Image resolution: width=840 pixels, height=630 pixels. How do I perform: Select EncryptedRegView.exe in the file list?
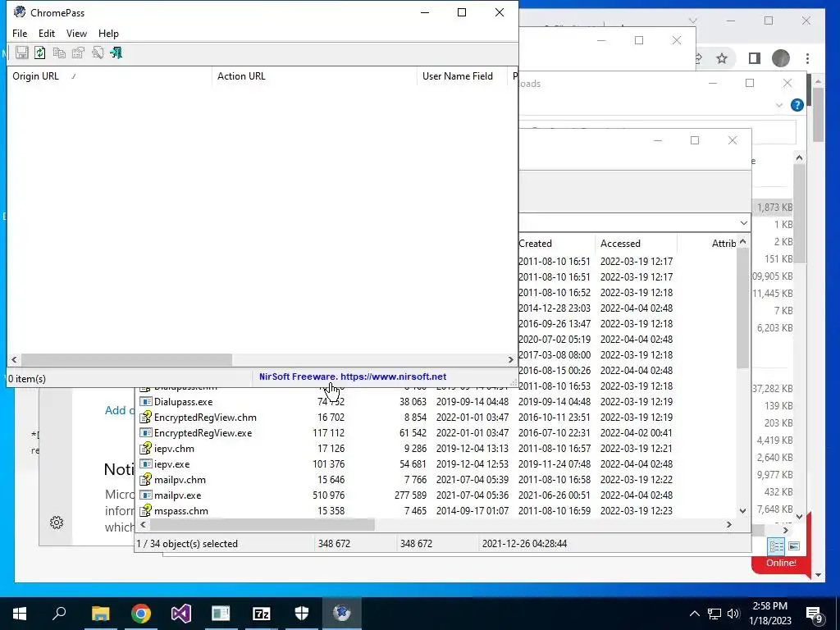203,433
